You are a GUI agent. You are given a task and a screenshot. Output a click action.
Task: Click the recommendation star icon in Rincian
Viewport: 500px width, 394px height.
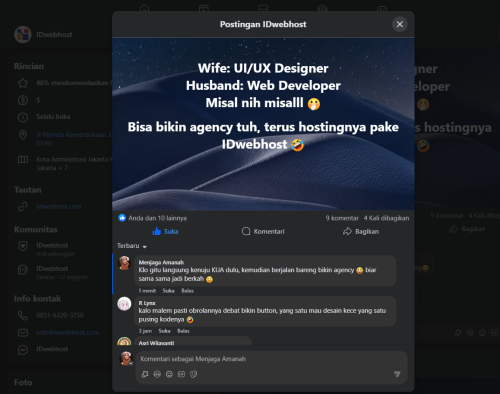pos(23,83)
